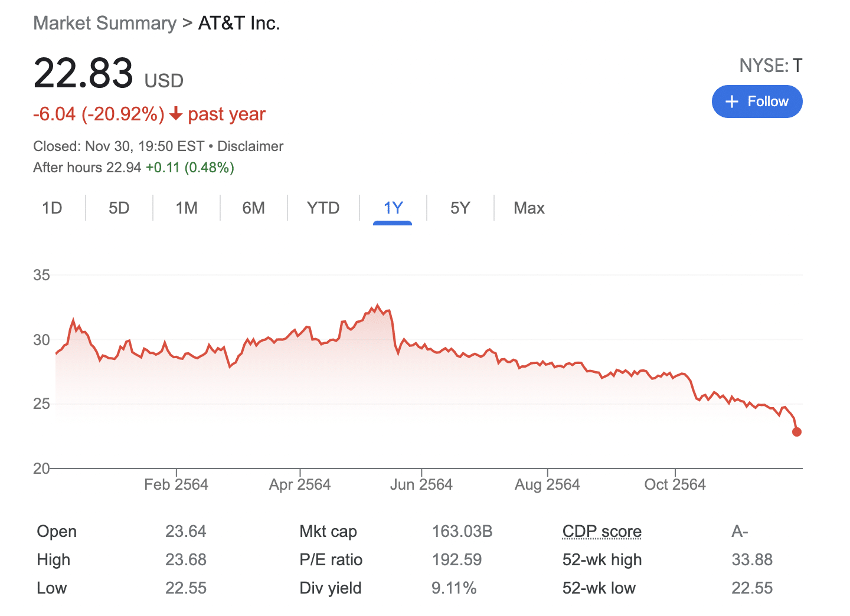Viewport: 850px width, 616px height.
Task: Click the Feb 2564 axis marker
Action: tap(176, 484)
